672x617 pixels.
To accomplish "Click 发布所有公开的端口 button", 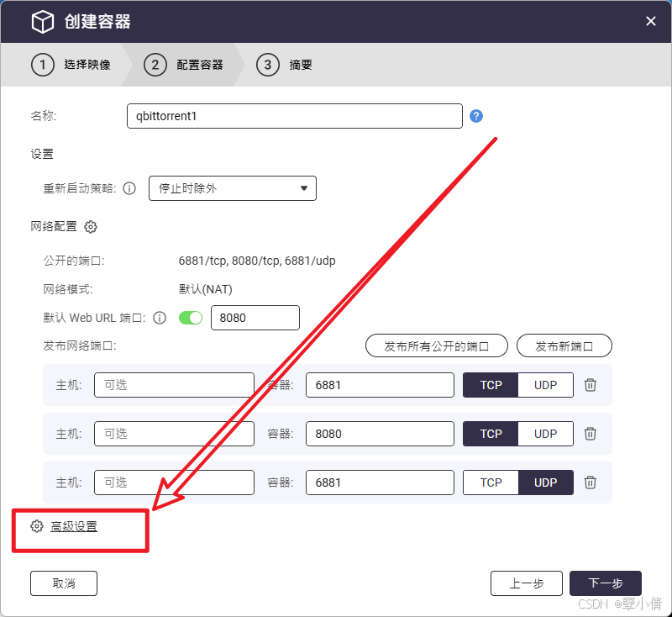I will tap(437, 346).
